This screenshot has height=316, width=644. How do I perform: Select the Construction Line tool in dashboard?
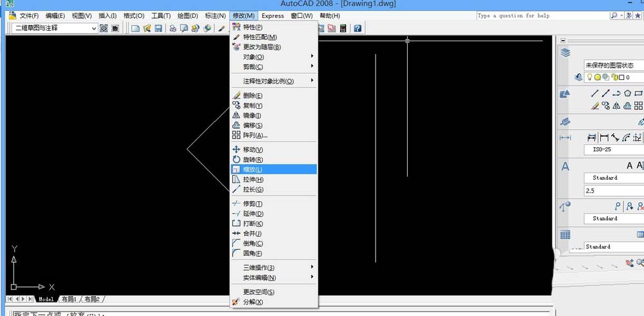click(605, 93)
